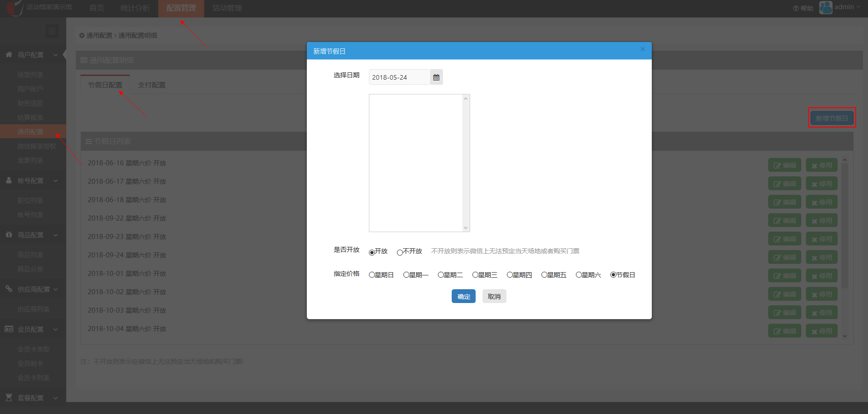Screen dimensions: 868x414
Task: Open the admin account dropdown
Action: click(847, 7)
